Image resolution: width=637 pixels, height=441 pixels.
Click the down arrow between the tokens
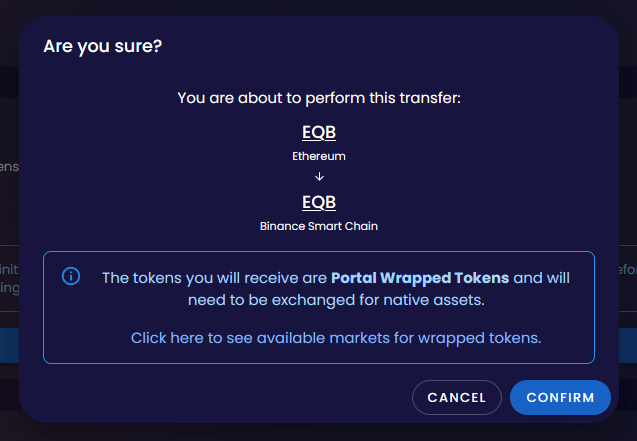pos(319,177)
